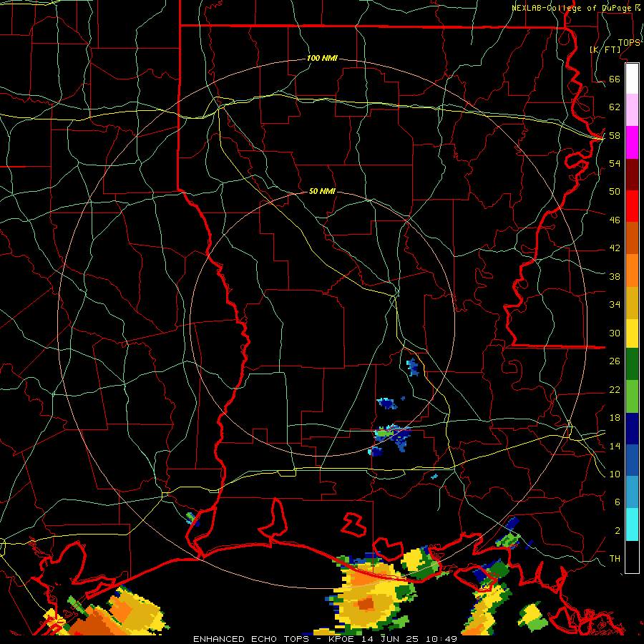Click the legend value 38
The height and width of the screenshot is (644, 644).
click(x=615, y=277)
